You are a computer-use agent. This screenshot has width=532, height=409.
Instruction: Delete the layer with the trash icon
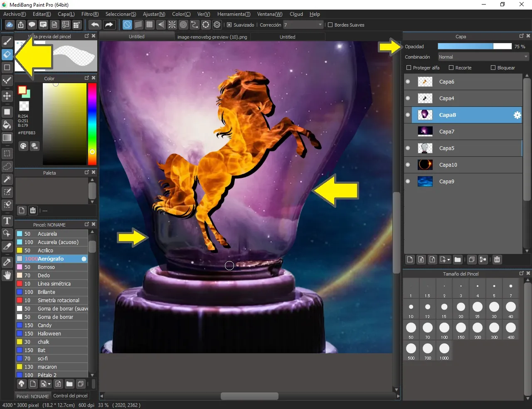[497, 259]
